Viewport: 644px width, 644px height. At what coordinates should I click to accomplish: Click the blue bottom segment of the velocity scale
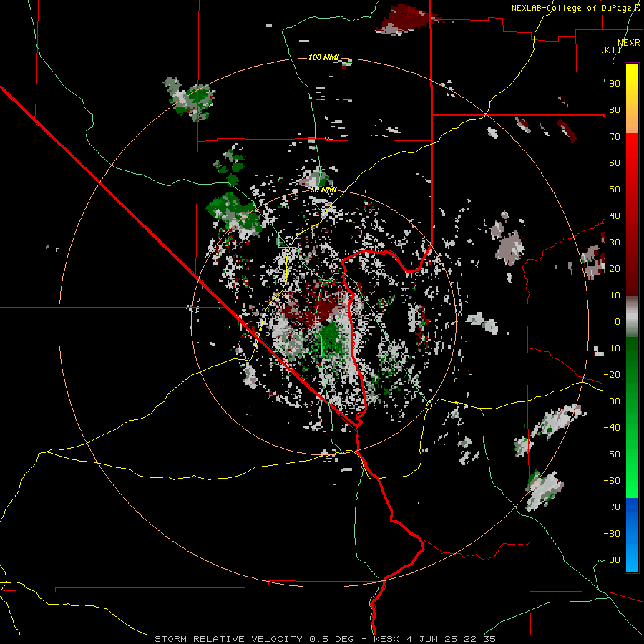point(632,535)
